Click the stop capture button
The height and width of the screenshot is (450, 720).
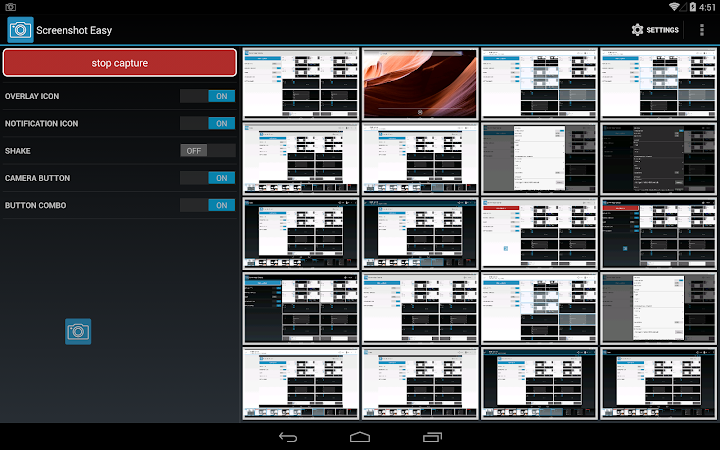click(120, 63)
